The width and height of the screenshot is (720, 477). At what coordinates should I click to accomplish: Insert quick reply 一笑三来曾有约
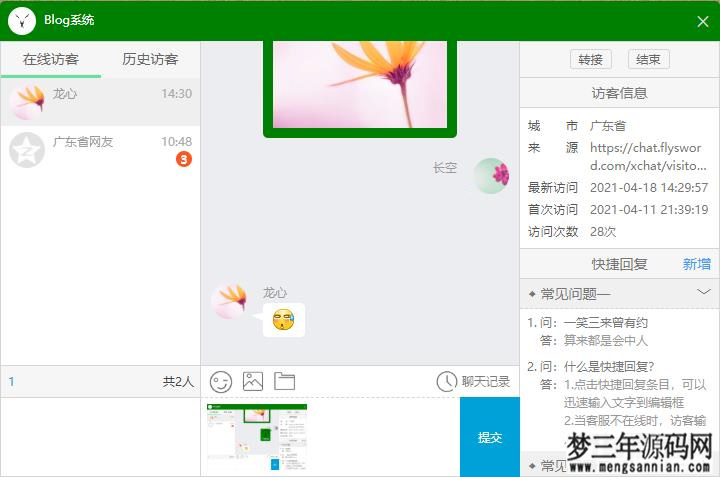coord(606,323)
